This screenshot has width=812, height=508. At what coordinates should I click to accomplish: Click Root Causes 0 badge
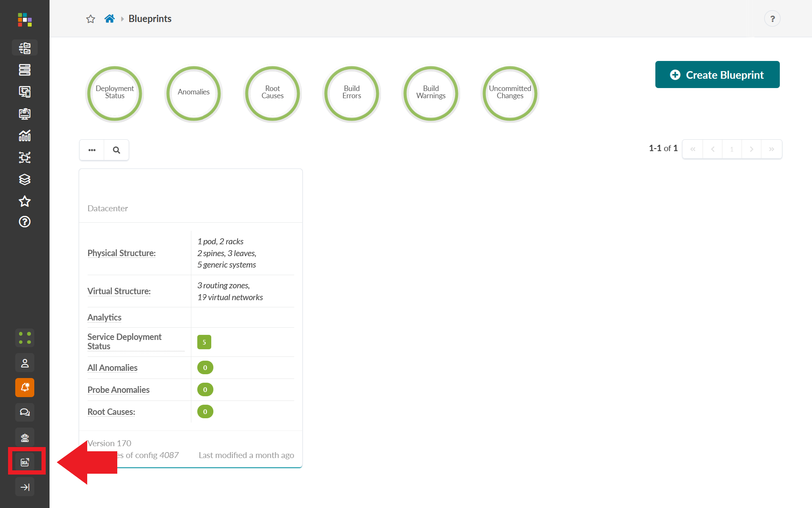205,411
